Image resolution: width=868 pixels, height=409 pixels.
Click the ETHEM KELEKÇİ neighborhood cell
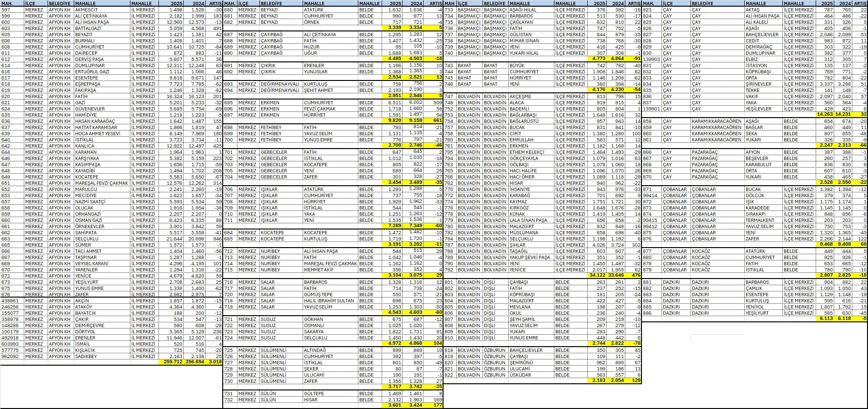pos(526,152)
